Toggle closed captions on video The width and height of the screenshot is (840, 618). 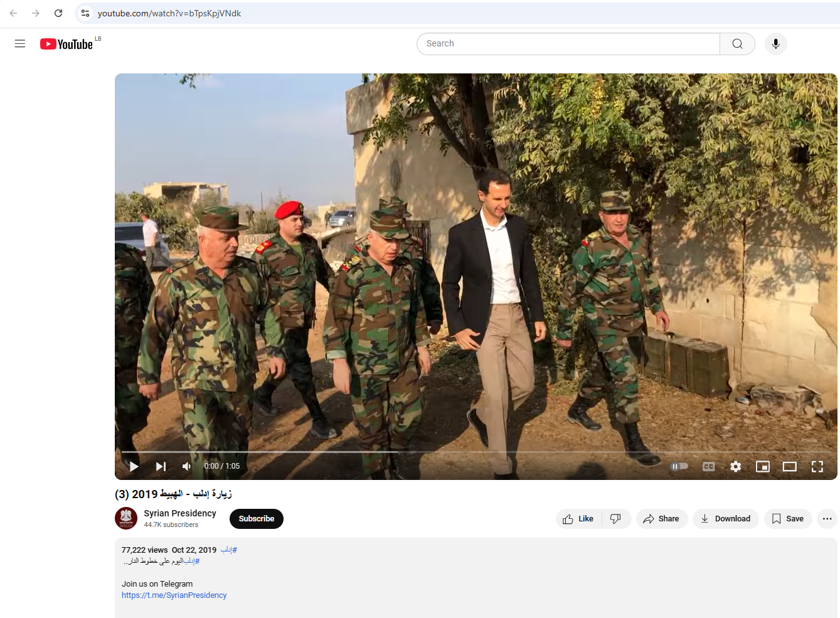tap(708, 466)
